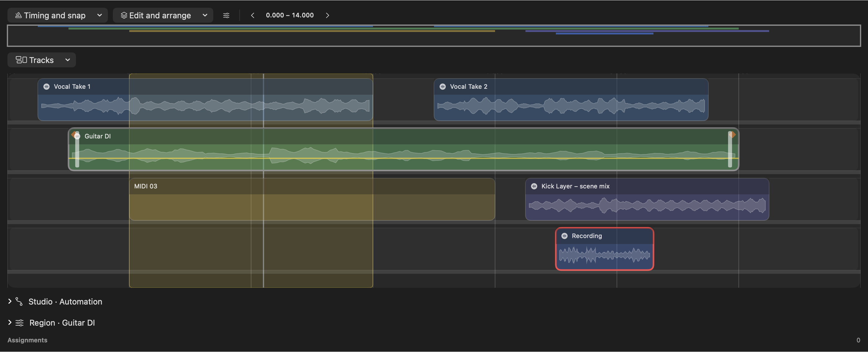Click the timeline overview minimap
868x352 pixels.
coord(434,35)
